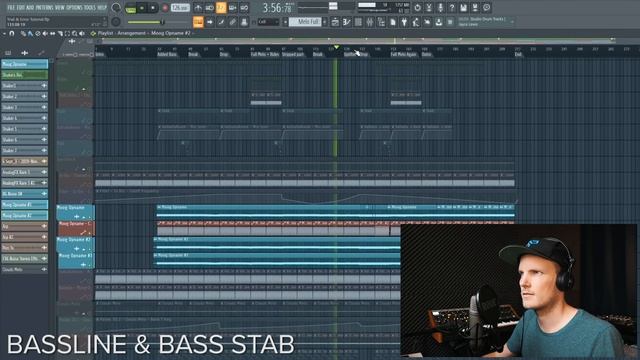The width and height of the screenshot is (640, 360).
Task: Expand the Arp pattern plus
Action: (44, 226)
